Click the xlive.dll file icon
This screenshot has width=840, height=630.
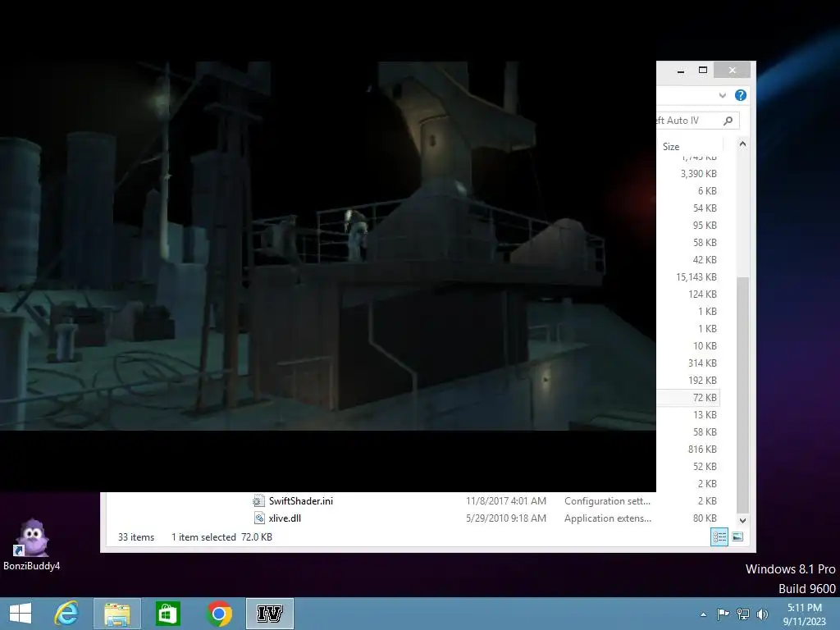point(258,518)
